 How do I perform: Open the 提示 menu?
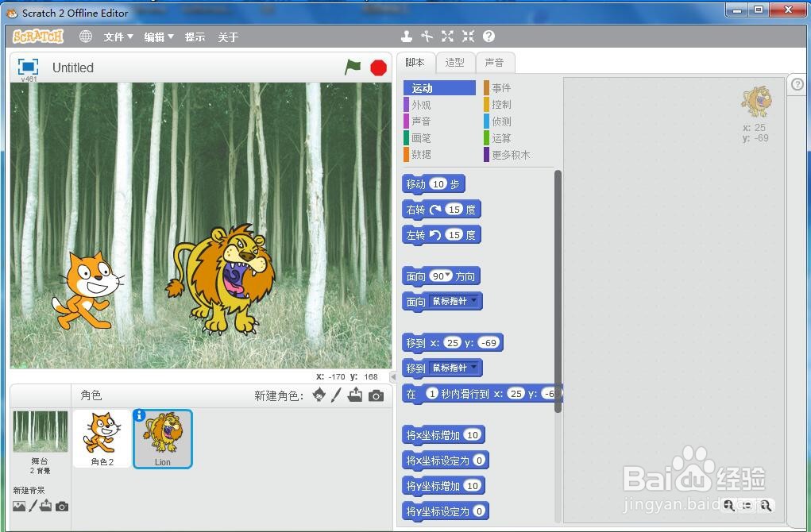click(x=195, y=37)
